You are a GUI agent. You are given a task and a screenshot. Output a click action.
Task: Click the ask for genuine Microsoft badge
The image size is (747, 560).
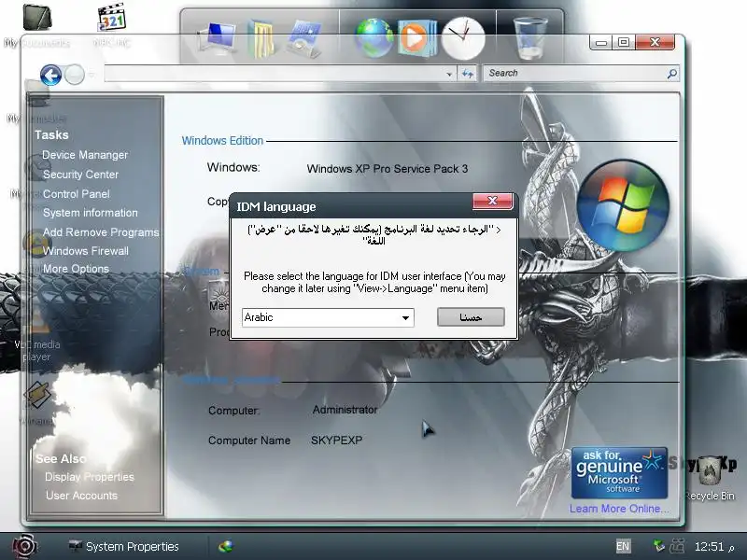click(619, 472)
